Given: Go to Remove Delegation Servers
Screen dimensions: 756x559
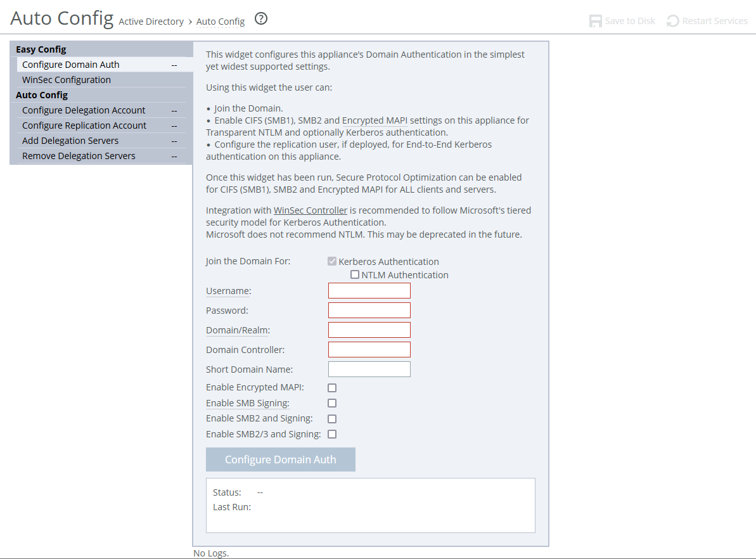Looking at the screenshot, I should [79, 156].
